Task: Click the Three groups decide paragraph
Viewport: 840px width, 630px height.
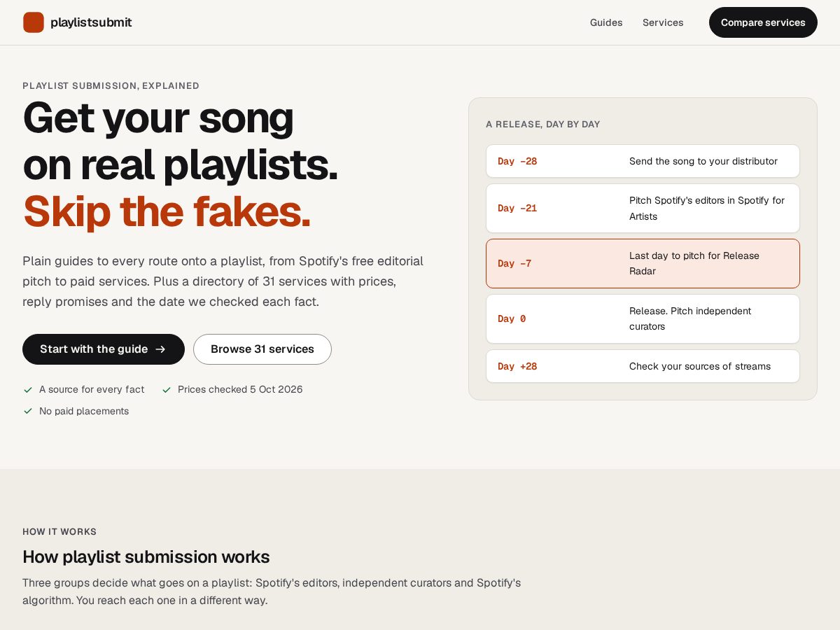Action: 272,591
